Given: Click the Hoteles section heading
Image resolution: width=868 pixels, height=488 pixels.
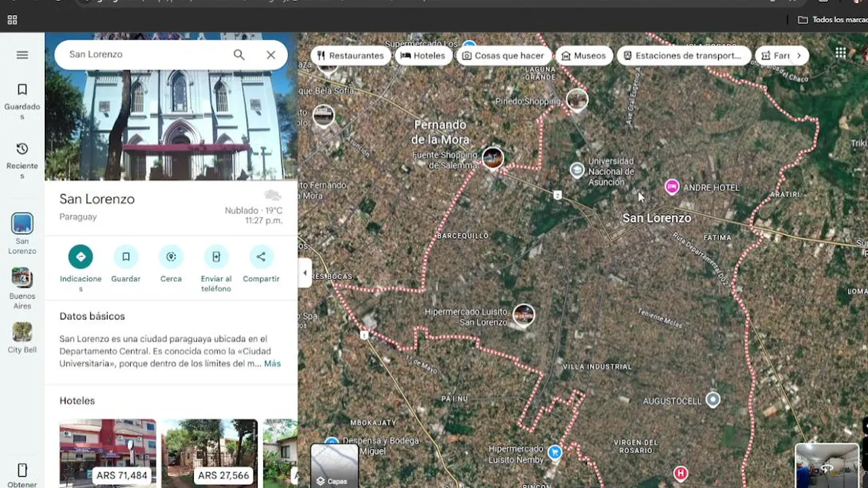Looking at the screenshot, I should click(77, 401).
